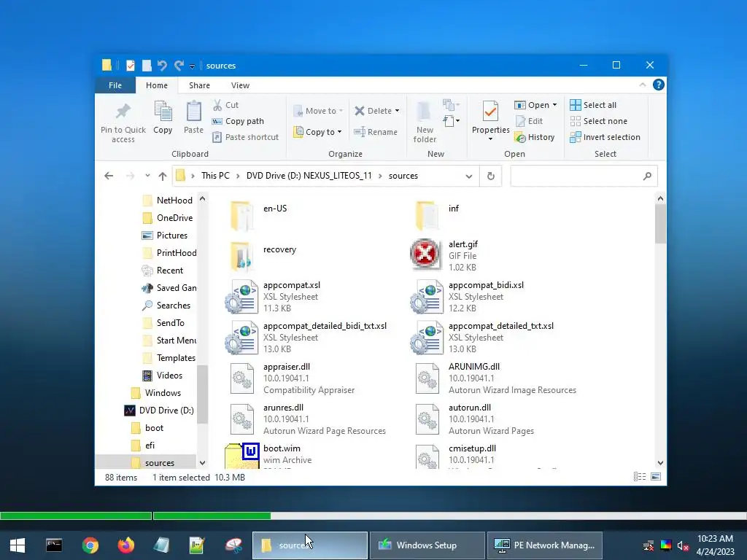Image resolution: width=747 pixels, height=560 pixels.
Task: Click the Paste ribbon button
Action: (193, 117)
